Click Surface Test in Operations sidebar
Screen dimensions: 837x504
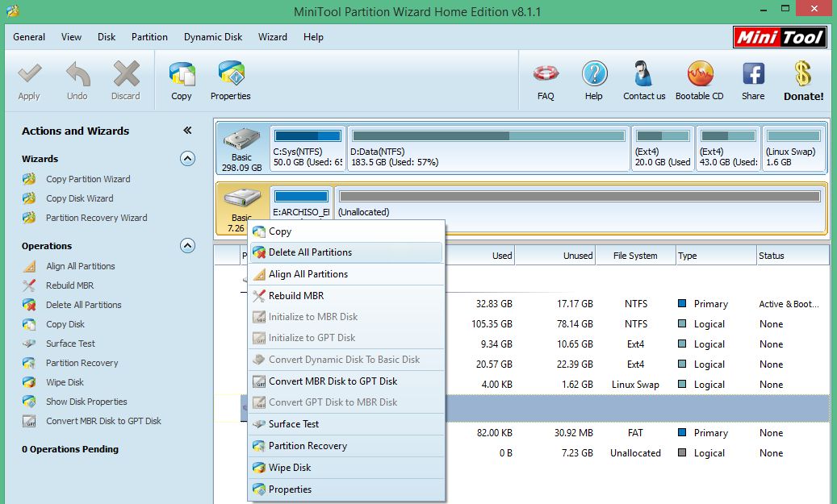coord(70,344)
